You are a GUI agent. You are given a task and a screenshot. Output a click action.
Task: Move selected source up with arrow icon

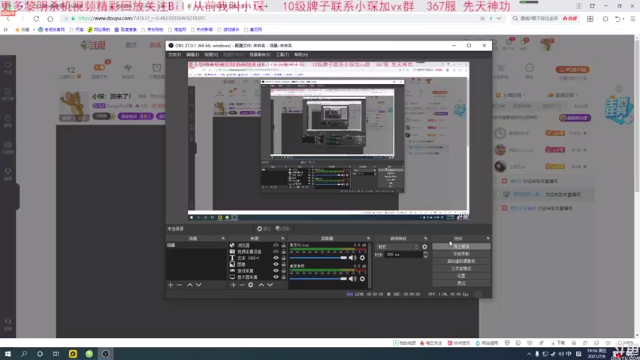pos(261,285)
